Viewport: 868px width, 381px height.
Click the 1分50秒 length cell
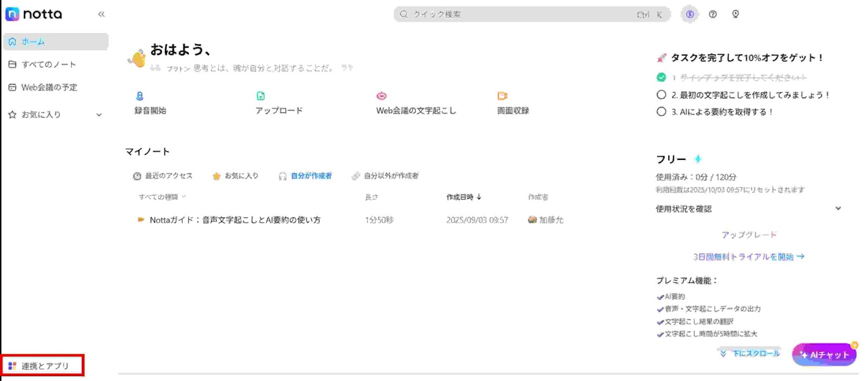point(379,220)
